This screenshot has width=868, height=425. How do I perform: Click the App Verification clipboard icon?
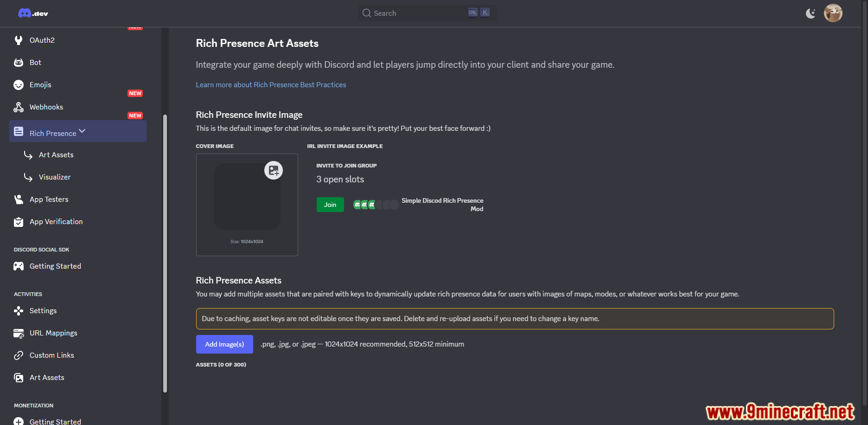coord(19,222)
